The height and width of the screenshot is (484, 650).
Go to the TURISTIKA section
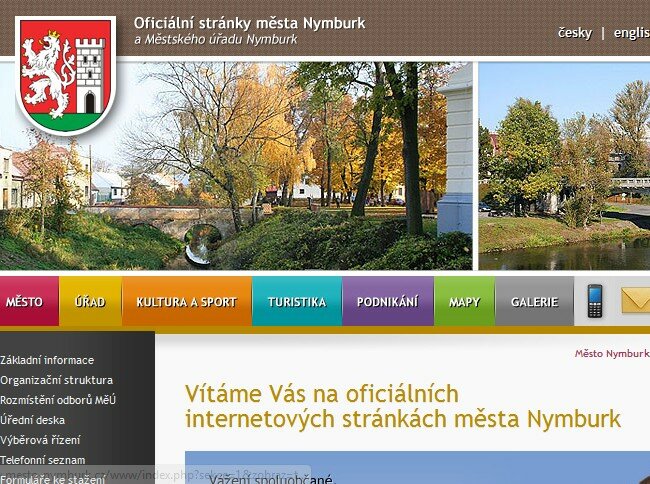tap(297, 301)
